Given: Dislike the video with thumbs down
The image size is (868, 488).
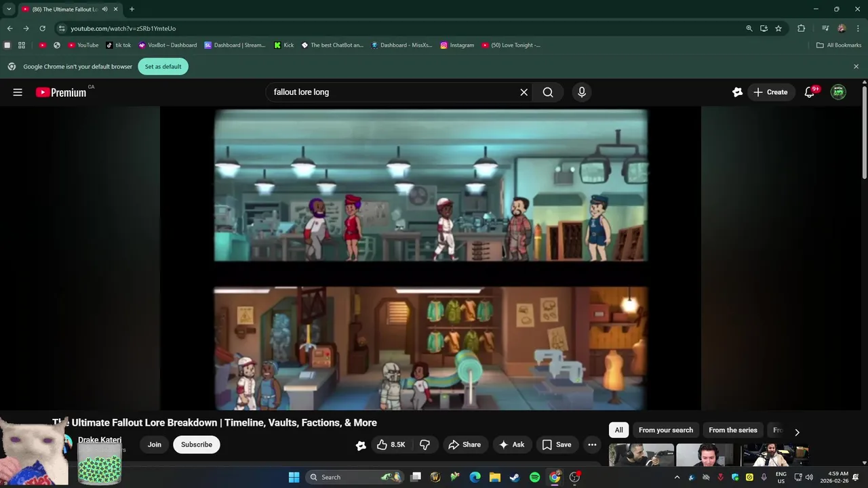Looking at the screenshot, I should pyautogui.click(x=425, y=445).
